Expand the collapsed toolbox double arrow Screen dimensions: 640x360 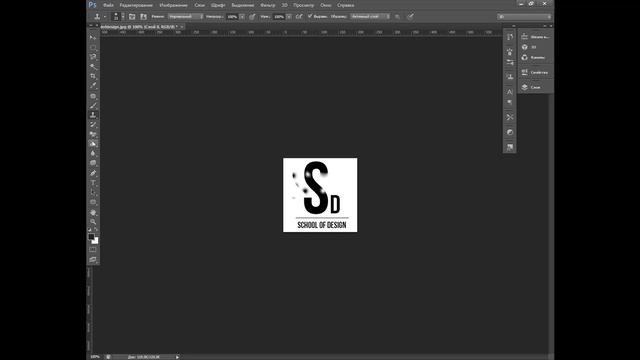click(91, 26)
